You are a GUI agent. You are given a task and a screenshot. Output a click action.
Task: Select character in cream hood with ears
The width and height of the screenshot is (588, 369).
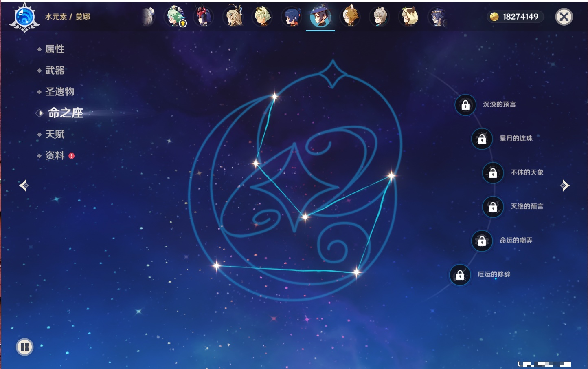pos(408,17)
